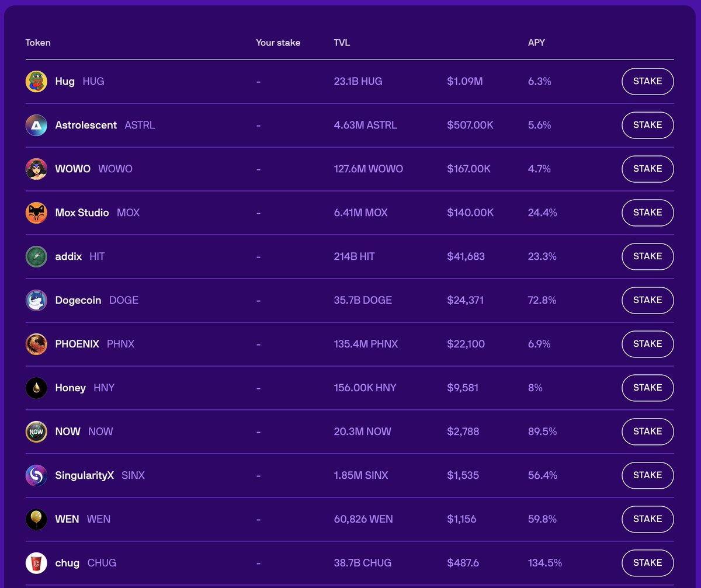Click the 20.3M NOW amount

click(362, 432)
